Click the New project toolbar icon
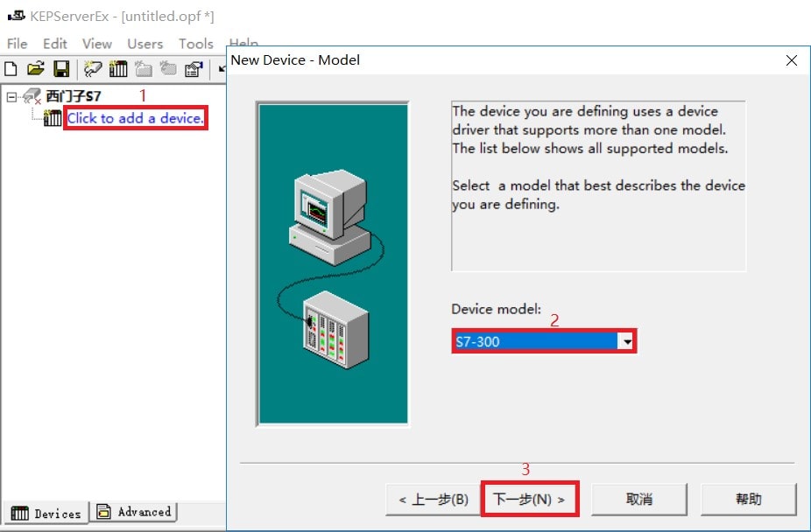 [x=11, y=69]
